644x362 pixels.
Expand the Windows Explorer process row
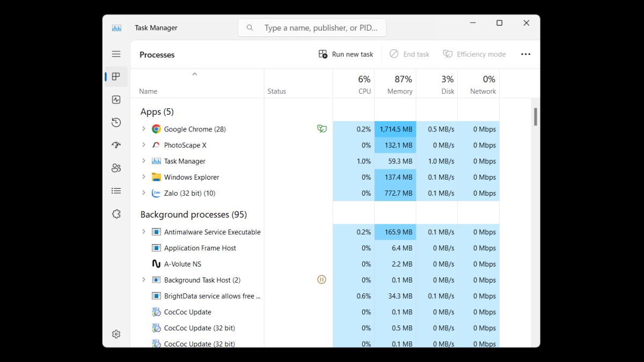click(x=143, y=176)
